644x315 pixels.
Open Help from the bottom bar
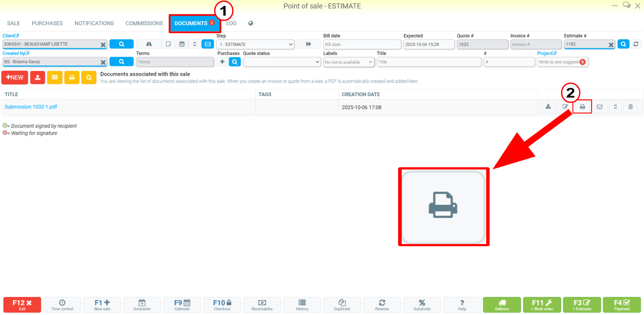pos(462,305)
